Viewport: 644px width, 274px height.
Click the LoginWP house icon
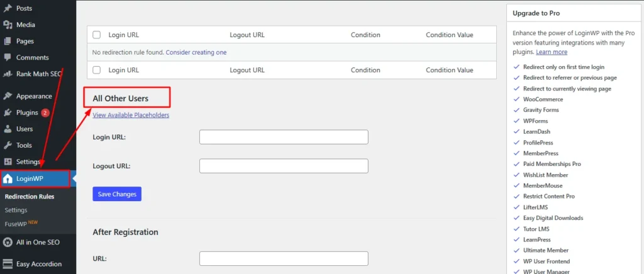8,178
